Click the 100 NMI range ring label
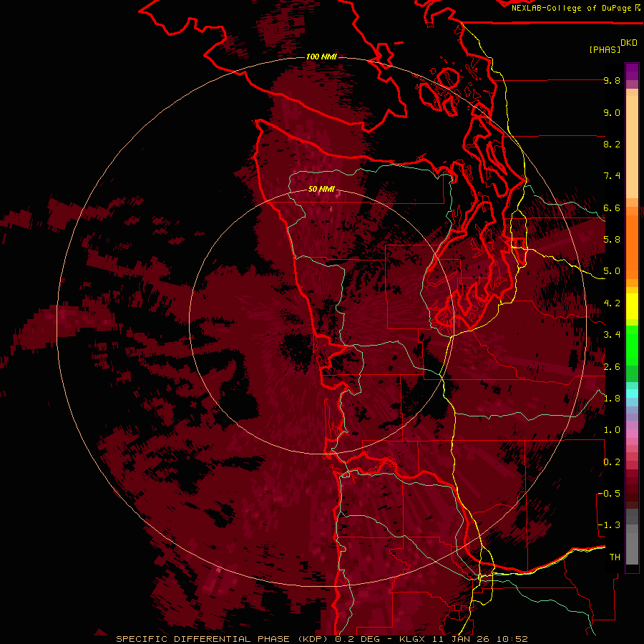 pyautogui.click(x=321, y=57)
